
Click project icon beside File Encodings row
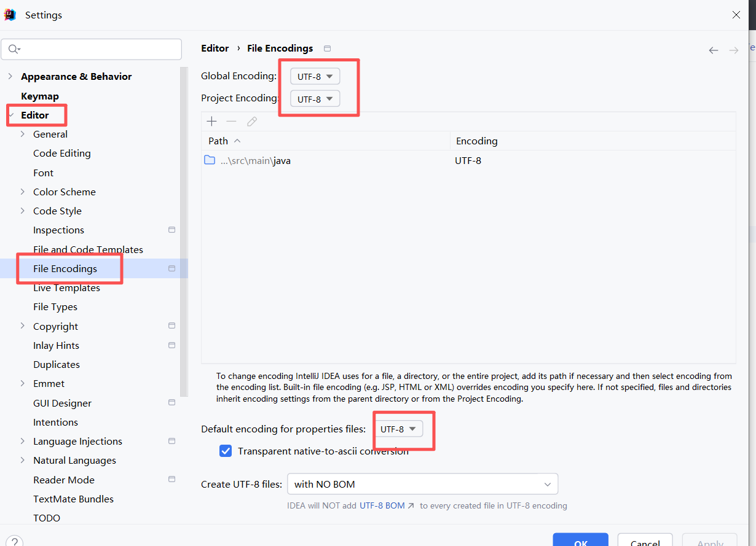coord(172,268)
